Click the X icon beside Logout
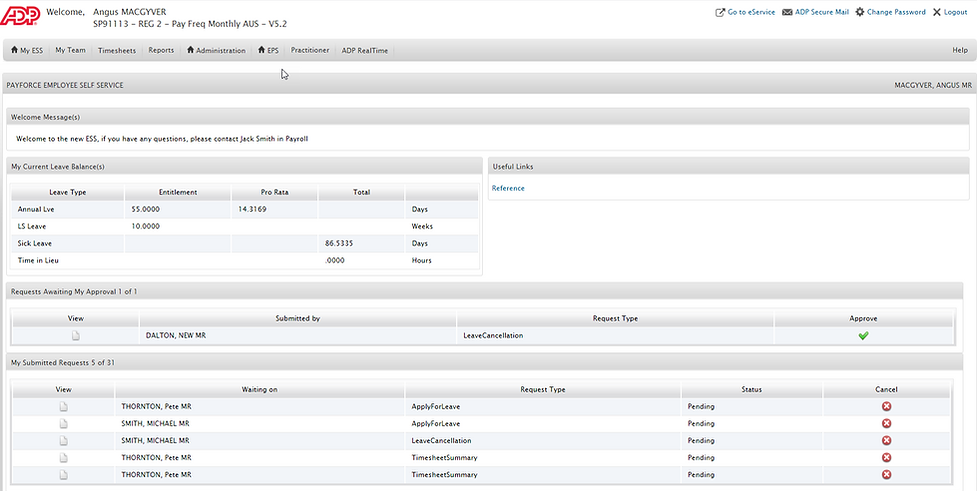Screen dimensions: 977x491 click(x=936, y=12)
